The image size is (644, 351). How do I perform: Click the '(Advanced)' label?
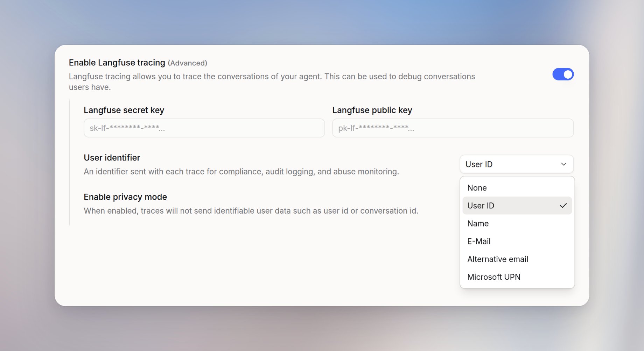pos(188,63)
